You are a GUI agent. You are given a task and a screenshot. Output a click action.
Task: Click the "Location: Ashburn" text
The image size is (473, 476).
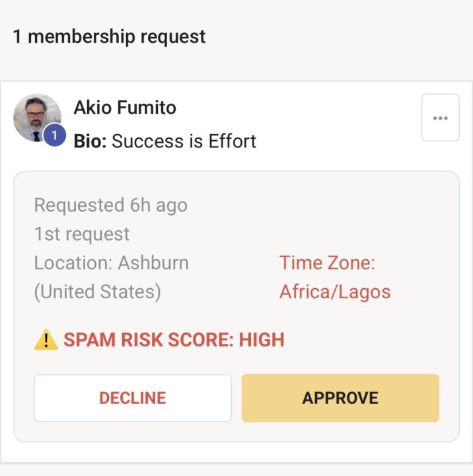(x=111, y=263)
